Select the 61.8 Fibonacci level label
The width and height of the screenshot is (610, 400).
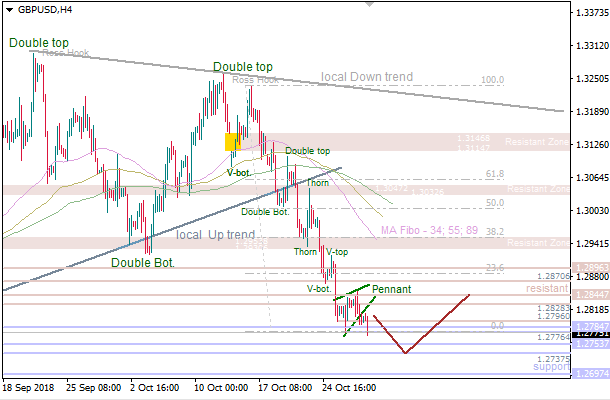[494, 173]
